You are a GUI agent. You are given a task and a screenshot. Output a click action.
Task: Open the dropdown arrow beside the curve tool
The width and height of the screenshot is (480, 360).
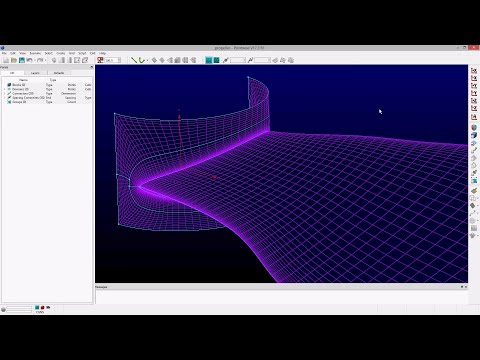[147, 60]
